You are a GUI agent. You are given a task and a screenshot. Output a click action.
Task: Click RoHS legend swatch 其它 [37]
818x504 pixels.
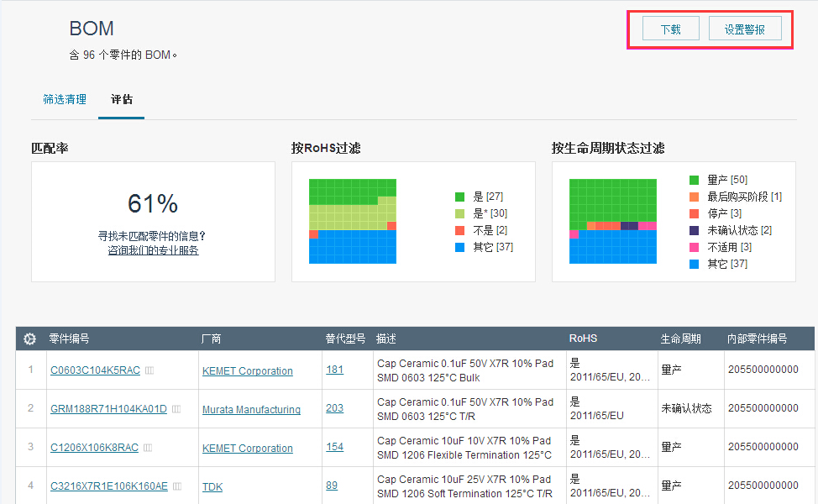(459, 247)
